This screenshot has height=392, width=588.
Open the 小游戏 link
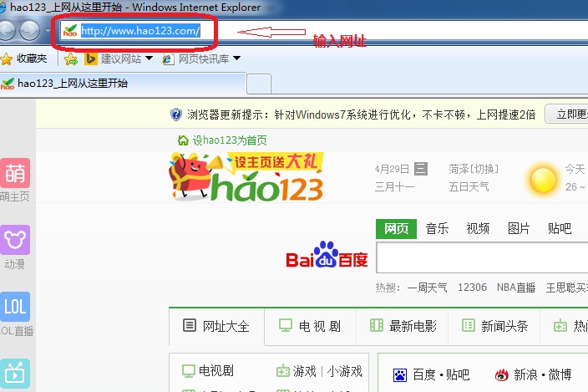pyautogui.click(x=344, y=371)
